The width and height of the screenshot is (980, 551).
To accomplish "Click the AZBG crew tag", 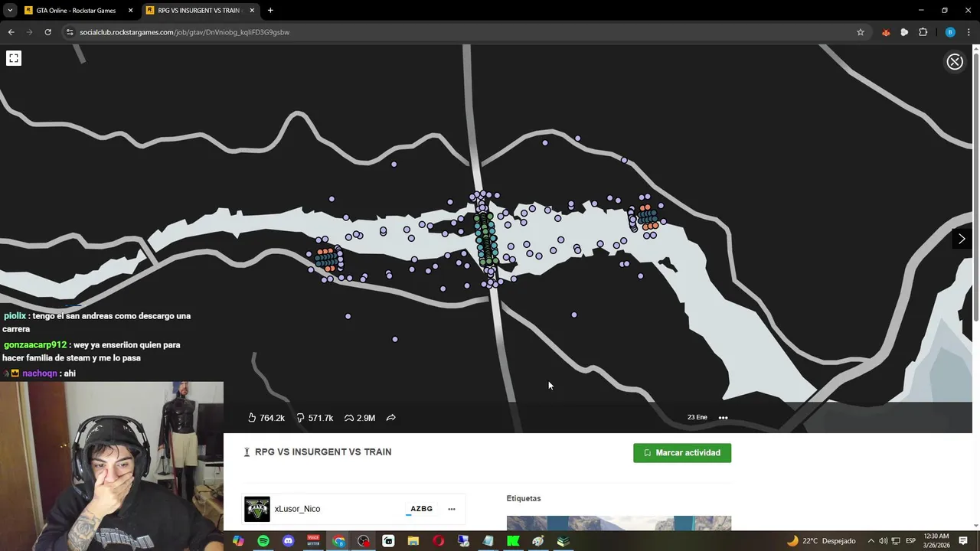I will 421,509.
